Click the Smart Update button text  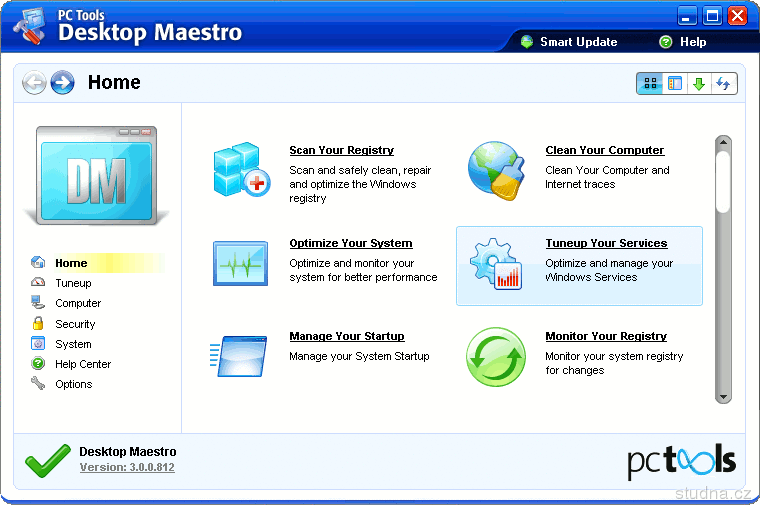pyautogui.click(x=579, y=42)
